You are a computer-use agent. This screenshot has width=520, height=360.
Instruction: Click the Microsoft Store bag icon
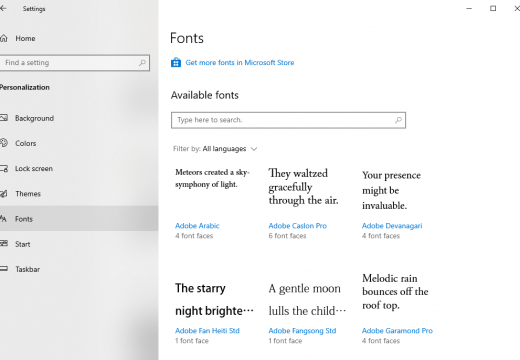tap(176, 62)
